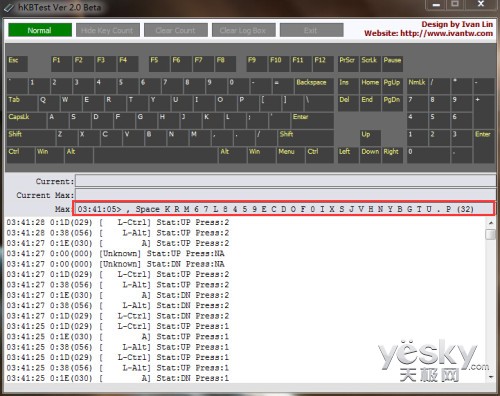Click the Up arrow key tile
Screen dimensions: 500x396
(370, 138)
